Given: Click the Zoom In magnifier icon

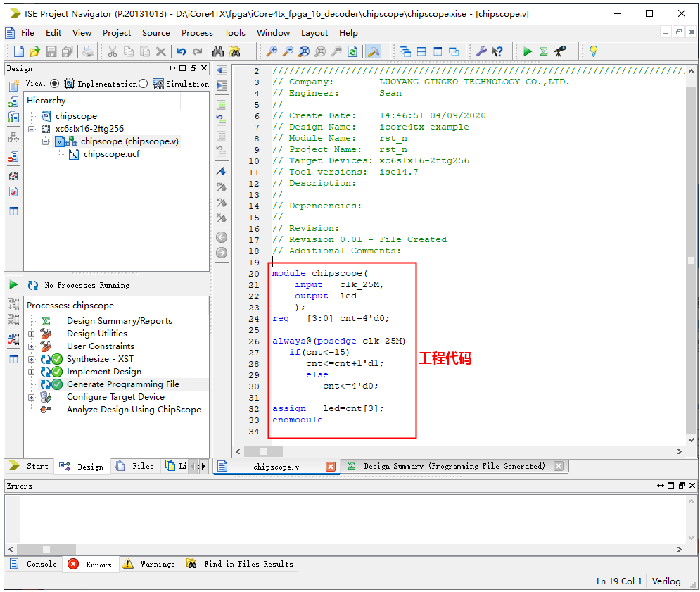Looking at the screenshot, I should click(272, 51).
